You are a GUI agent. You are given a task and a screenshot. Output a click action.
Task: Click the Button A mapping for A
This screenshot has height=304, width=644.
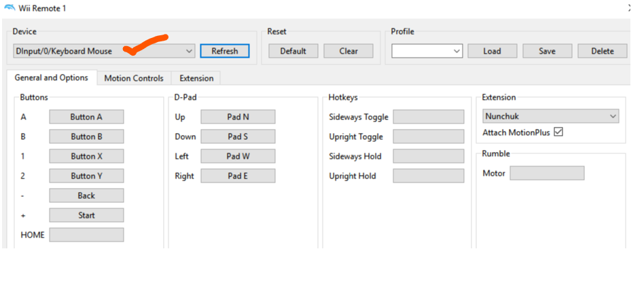(x=86, y=117)
